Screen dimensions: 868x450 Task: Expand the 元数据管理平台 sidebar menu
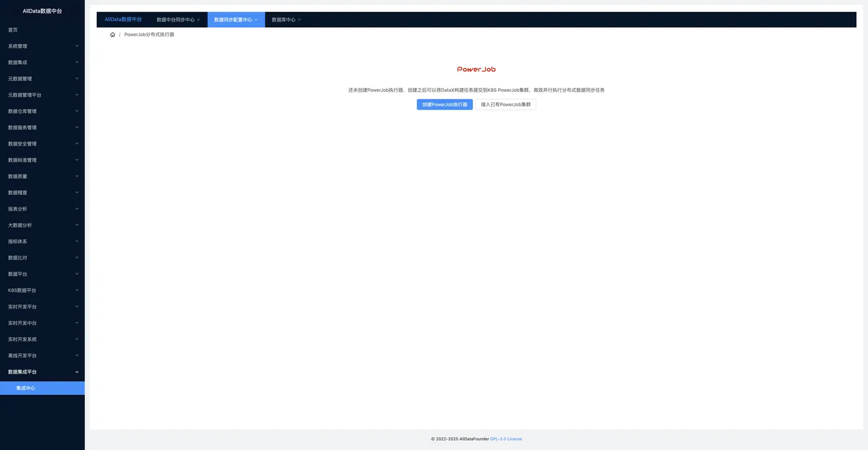[x=42, y=95]
